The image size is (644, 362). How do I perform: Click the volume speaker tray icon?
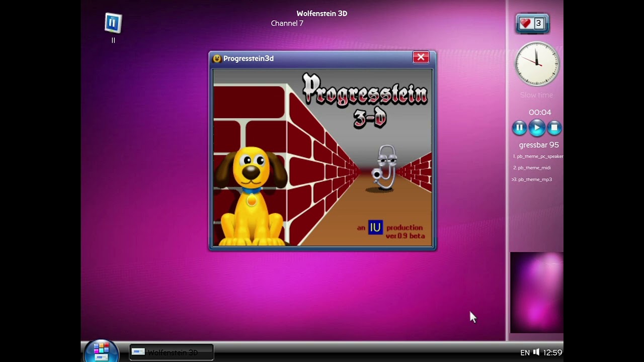click(x=536, y=352)
